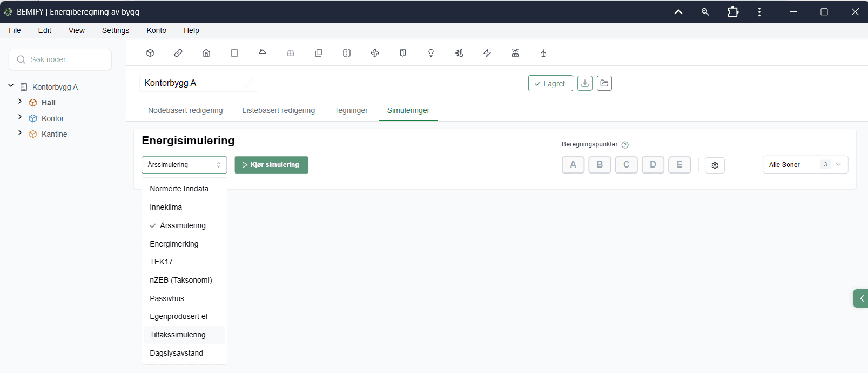This screenshot has width=868, height=373.
Task: Click the light bulb lighting icon
Action: point(431,53)
